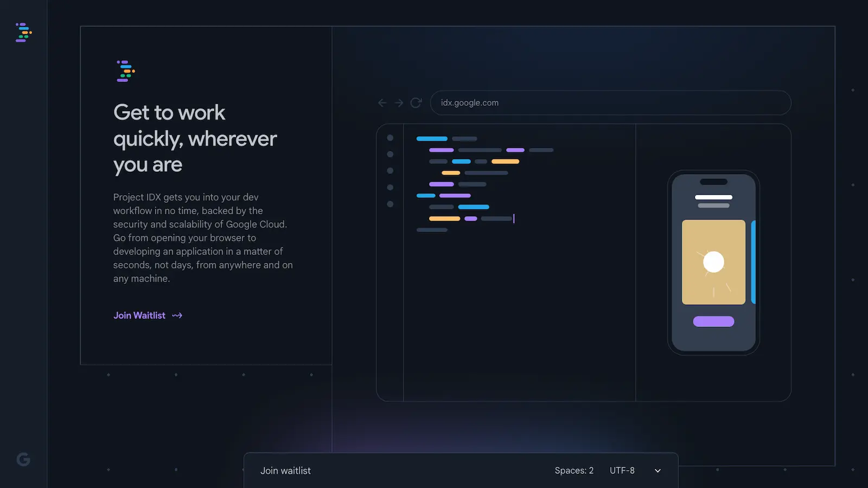Click the UTF-8 encoding entry
Image resolution: width=868 pixels, height=488 pixels.
pos(622,471)
